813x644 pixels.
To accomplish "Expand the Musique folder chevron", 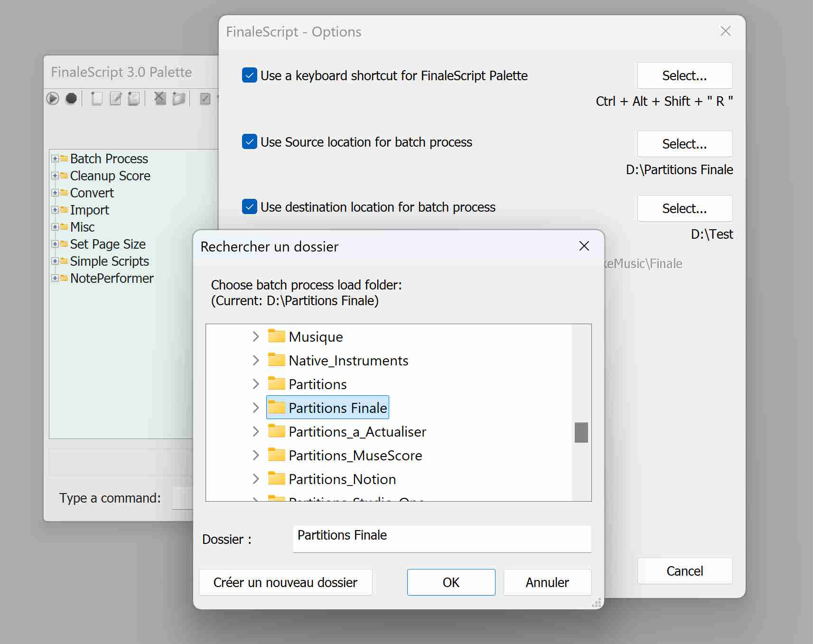I will (x=256, y=337).
